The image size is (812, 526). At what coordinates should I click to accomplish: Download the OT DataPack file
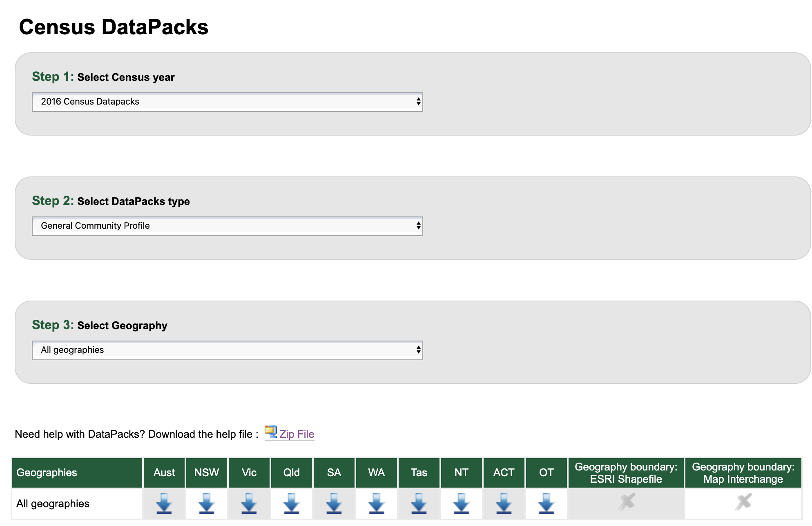coord(546,503)
